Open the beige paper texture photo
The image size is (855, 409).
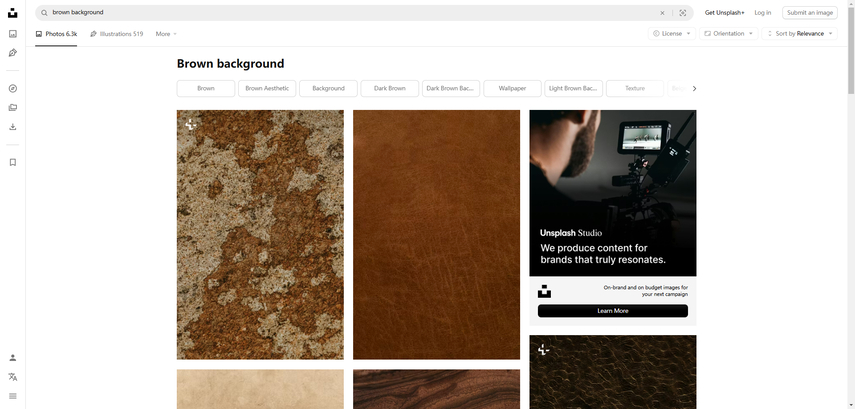(x=260, y=389)
